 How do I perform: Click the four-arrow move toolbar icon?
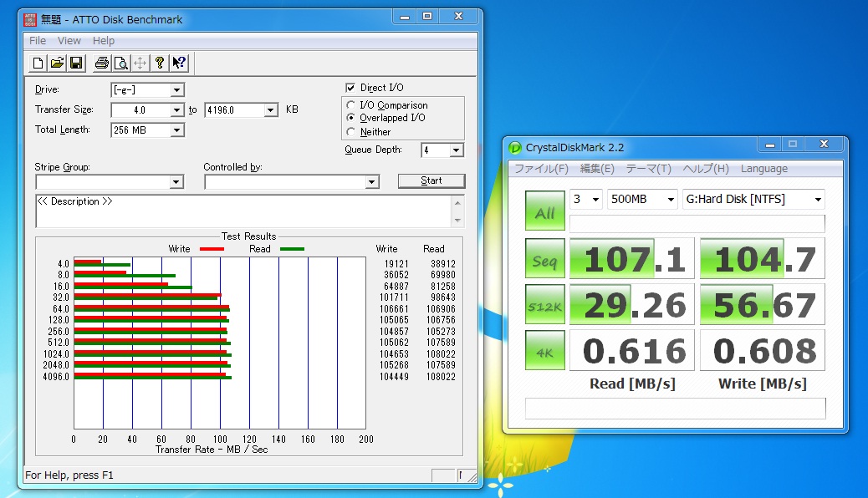tap(140, 63)
